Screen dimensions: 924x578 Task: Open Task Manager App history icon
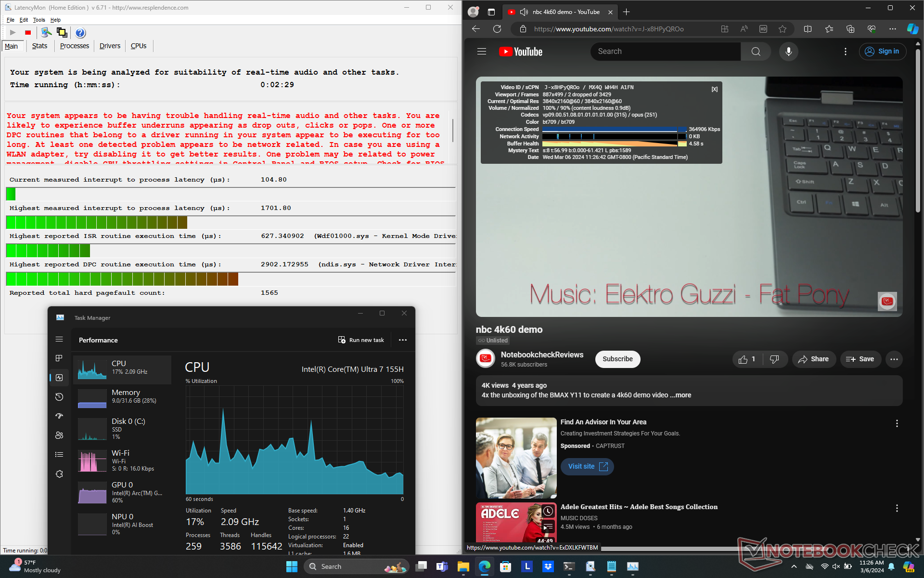[x=59, y=397]
